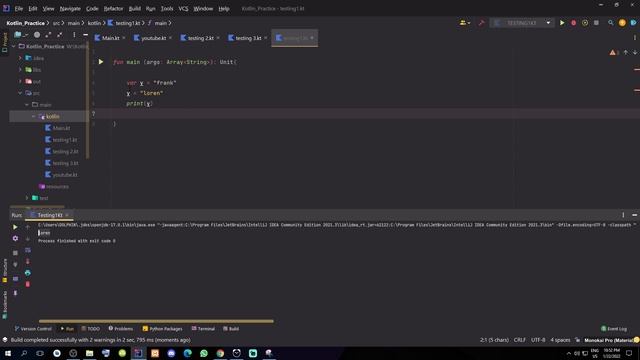
Task: Open the Refactor menu
Action: tap(113, 9)
